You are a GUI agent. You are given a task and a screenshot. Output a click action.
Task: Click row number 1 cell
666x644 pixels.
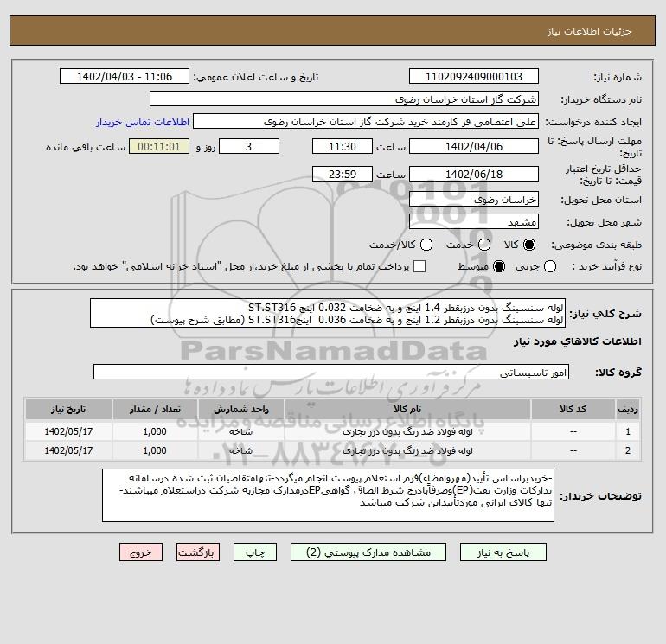[x=627, y=431]
